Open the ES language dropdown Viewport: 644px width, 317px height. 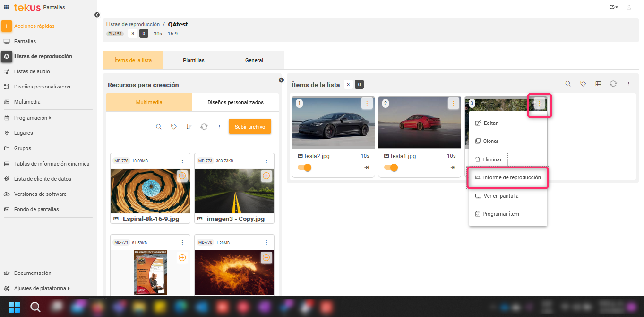tap(613, 7)
